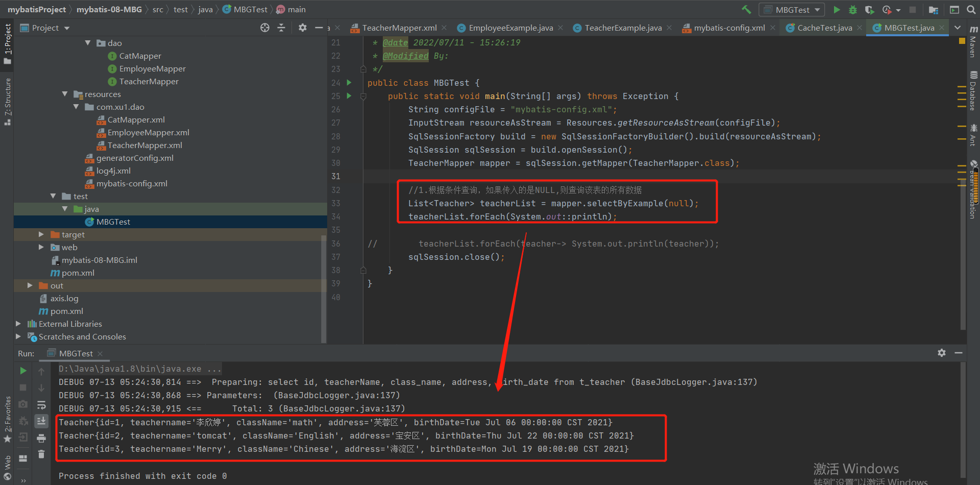
Task: Collapse the resources folder
Action: point(65,94)
